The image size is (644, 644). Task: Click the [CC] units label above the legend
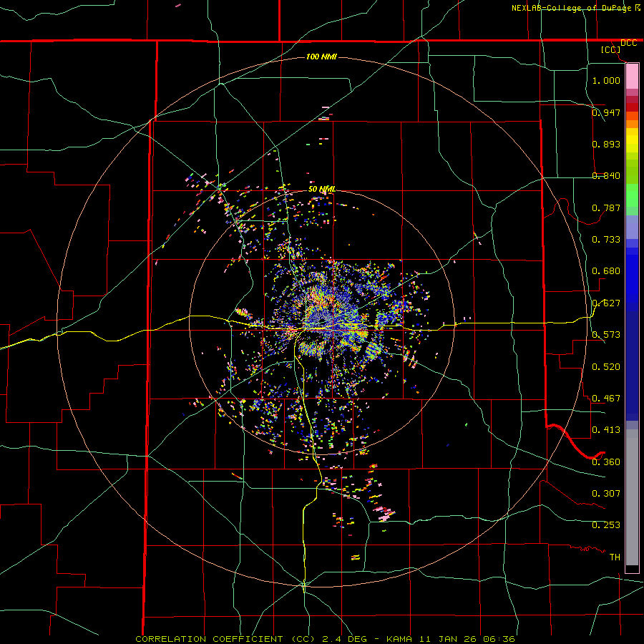pyautogui.click(x=610, y=49)
